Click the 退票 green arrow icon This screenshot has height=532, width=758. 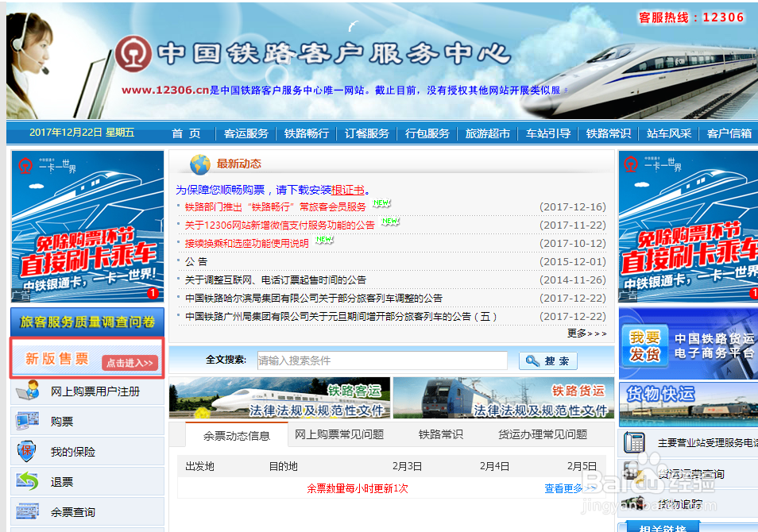pyautogui.click(x=28, y=481)
